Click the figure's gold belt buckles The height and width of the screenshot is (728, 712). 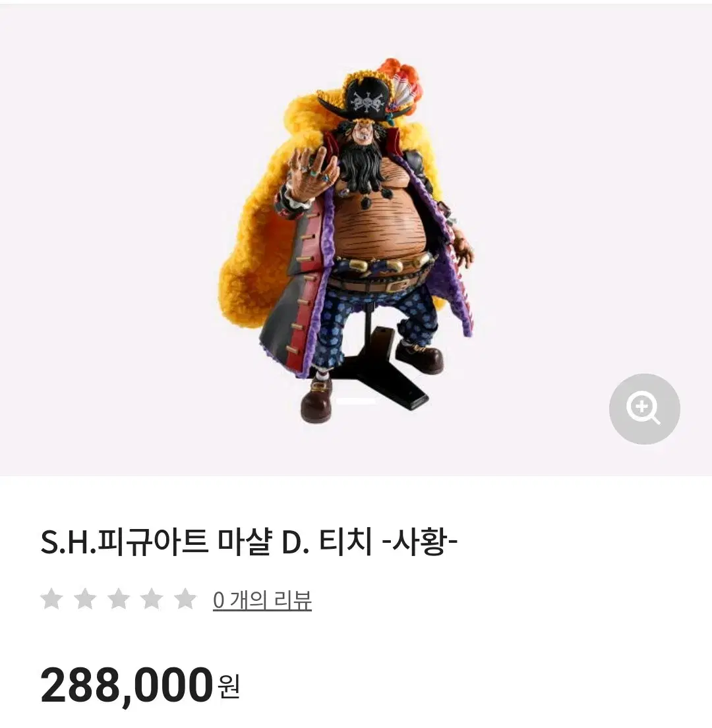click(x=377, y=266)
